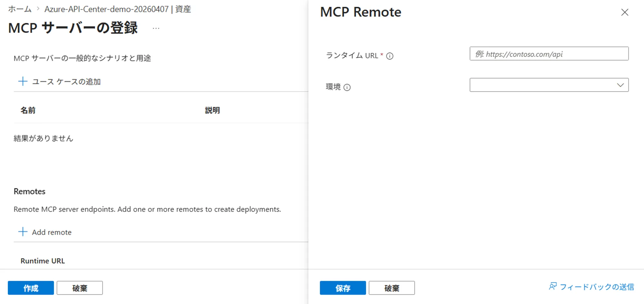Click the plus icon for ユース ケースの追加
Viewport: 644px width, 304px height.
pos(23,81)
